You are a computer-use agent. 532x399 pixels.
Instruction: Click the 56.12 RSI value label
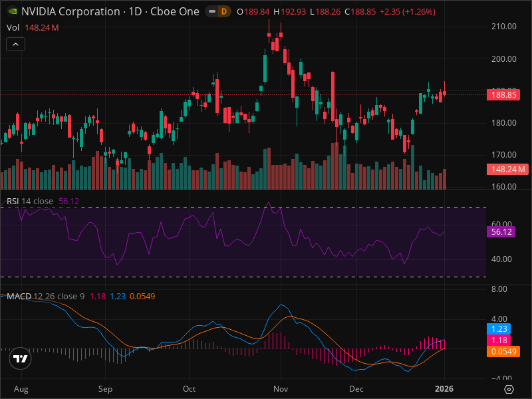click(x=501, y=231)
